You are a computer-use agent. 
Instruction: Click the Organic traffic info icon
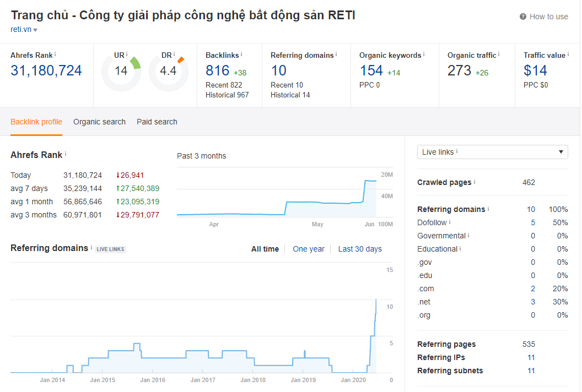pos(499,54)
